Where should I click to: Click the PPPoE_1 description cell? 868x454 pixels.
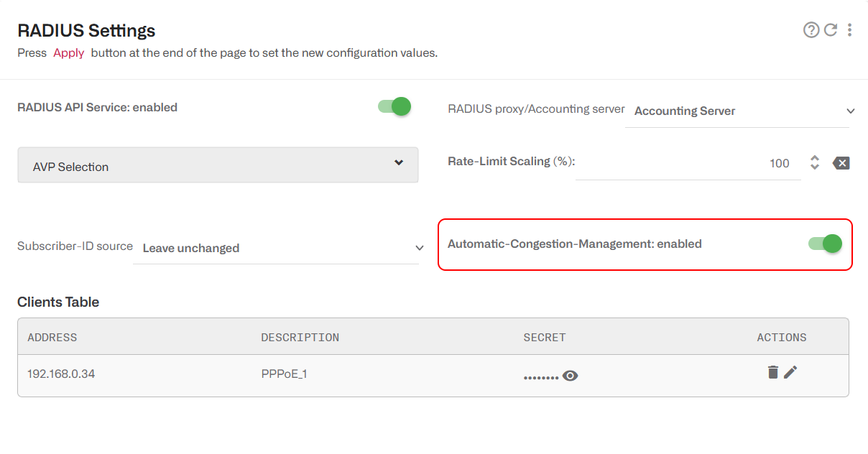[283, 374]
